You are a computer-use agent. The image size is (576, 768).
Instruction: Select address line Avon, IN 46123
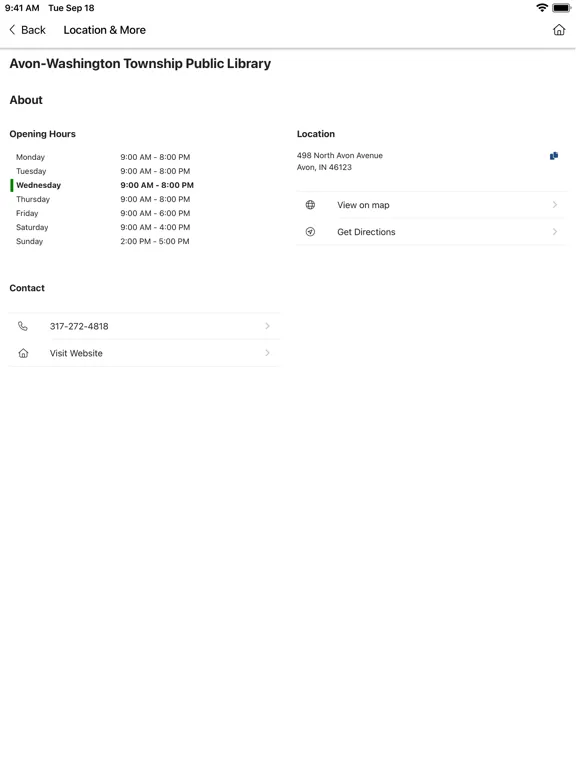pos(324,168)
